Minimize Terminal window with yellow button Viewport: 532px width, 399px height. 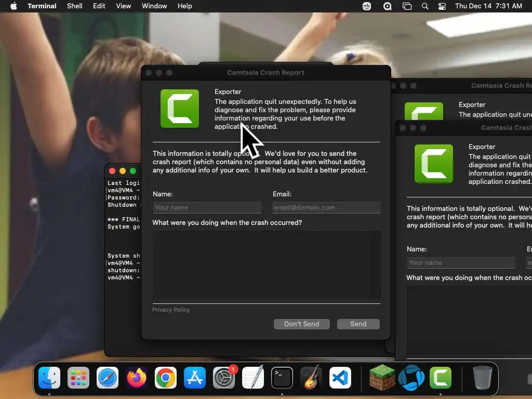(x=123, y=171)
